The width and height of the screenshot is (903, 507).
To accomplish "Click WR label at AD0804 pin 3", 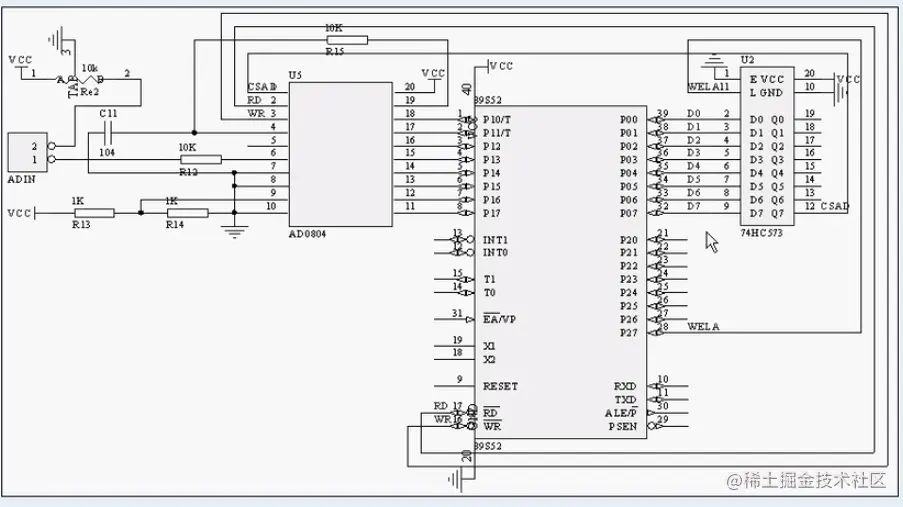I will pyautogui.click(x=256, y=113).
